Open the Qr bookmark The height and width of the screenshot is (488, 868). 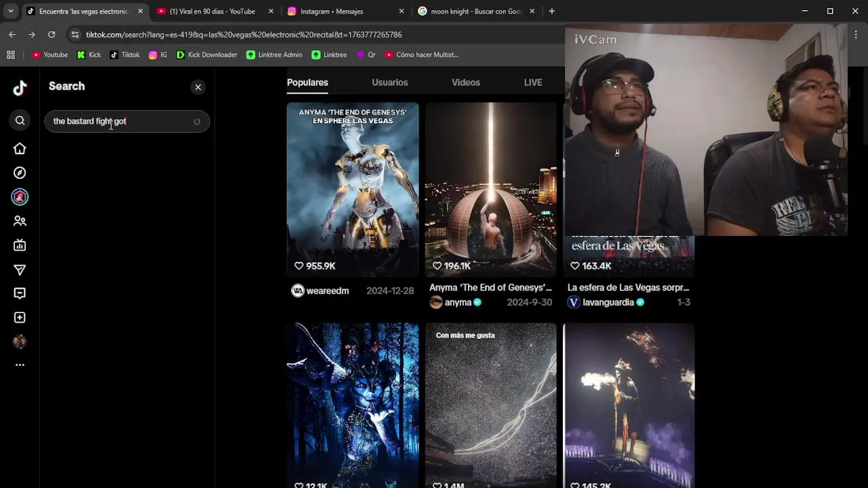point(366,55)
